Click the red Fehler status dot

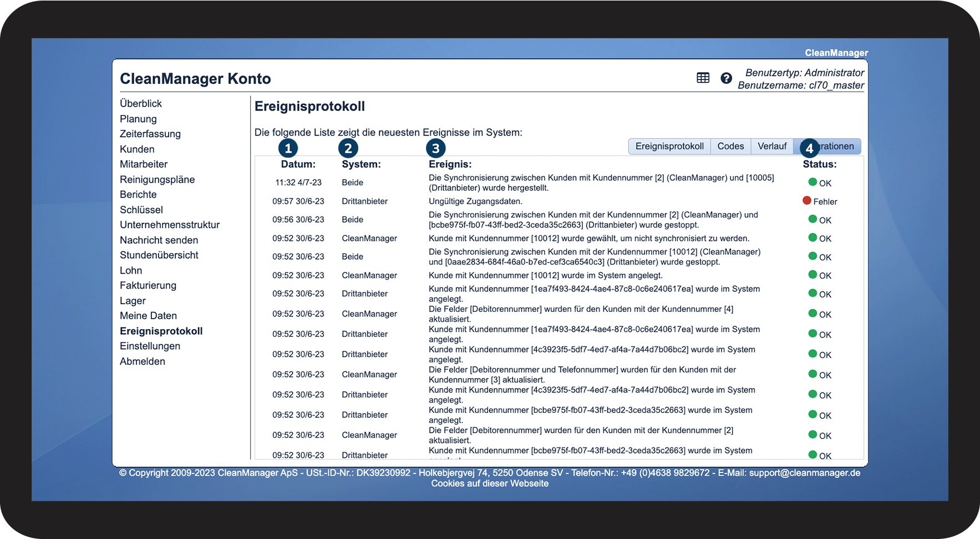807,200
